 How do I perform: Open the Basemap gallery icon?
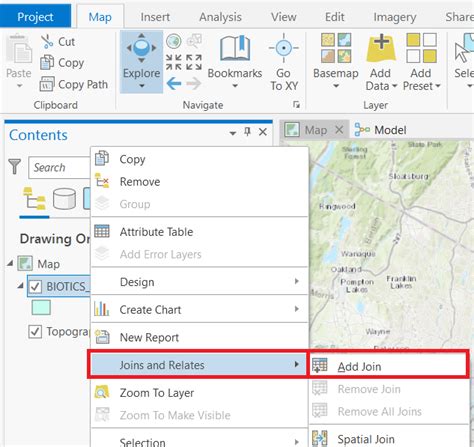pyautogui.click(x=336, y=48)
